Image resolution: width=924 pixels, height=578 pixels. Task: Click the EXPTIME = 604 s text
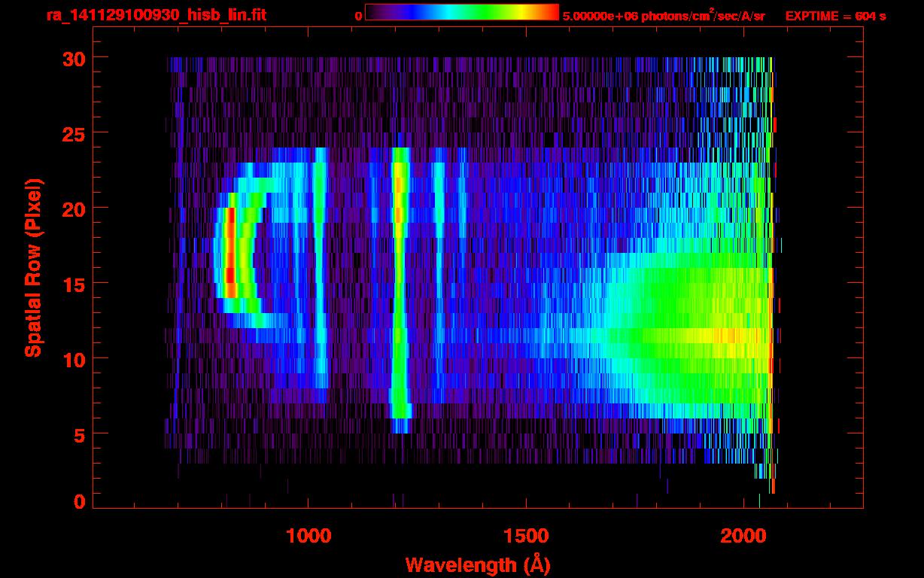point(835,16)
